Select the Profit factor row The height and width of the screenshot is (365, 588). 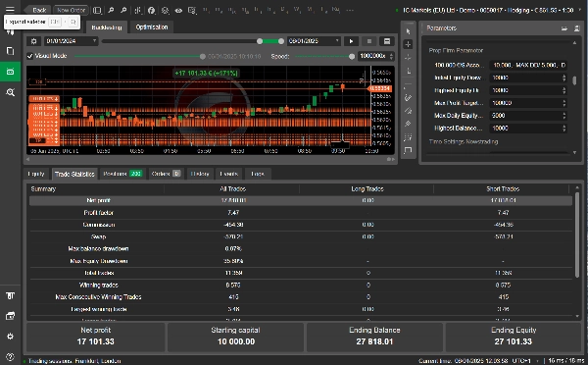[x=301, y=213]
